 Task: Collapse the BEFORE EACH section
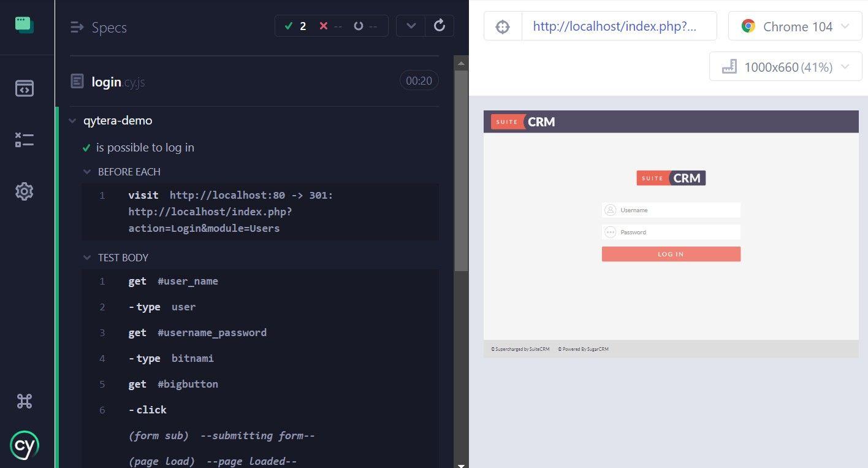click(86, 172)
